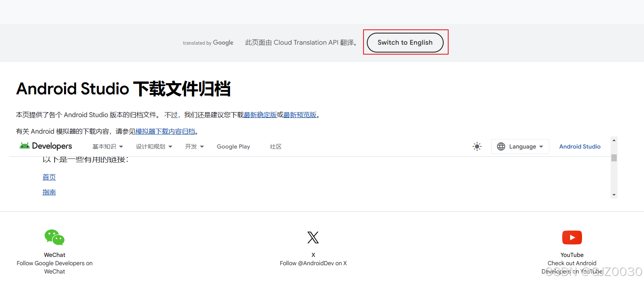The width and height of the screenshot is (644, 283).
Task: Click the scrollbar up arrow
Action: tap(614, 140)
